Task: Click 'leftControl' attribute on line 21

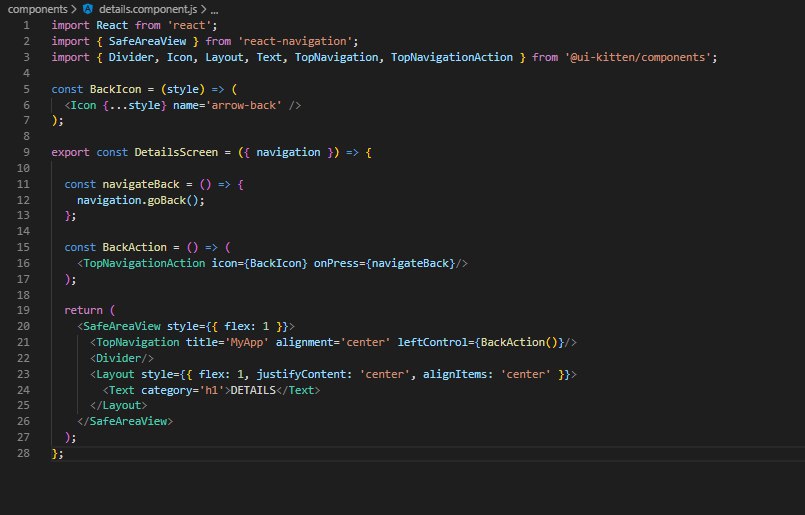Action: tap(433, 342)
